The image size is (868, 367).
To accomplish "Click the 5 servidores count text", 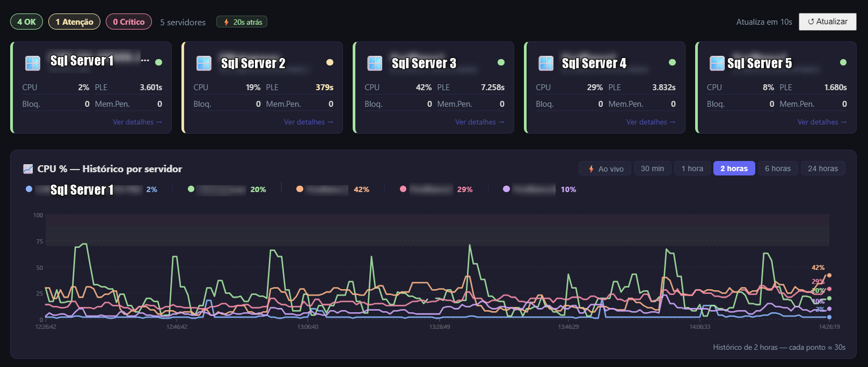I will [x=183, y=22].
